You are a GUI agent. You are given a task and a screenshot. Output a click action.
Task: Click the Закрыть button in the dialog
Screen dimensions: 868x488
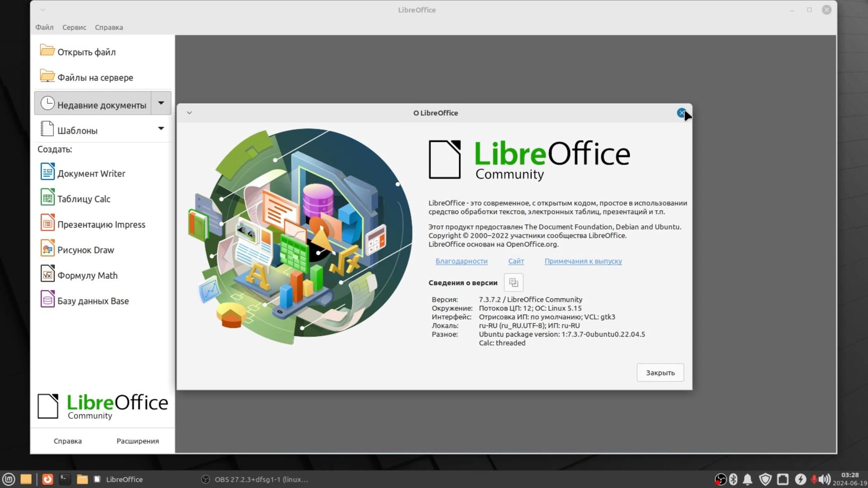[660, 373]
